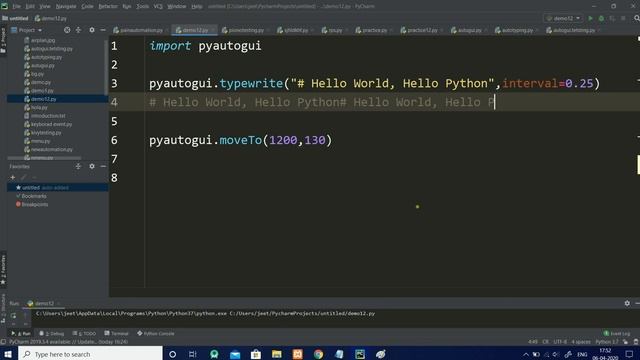Open the Windows Start menu
Screen dimensions: 640x360
pyautogui.click(x=8, y=354)
